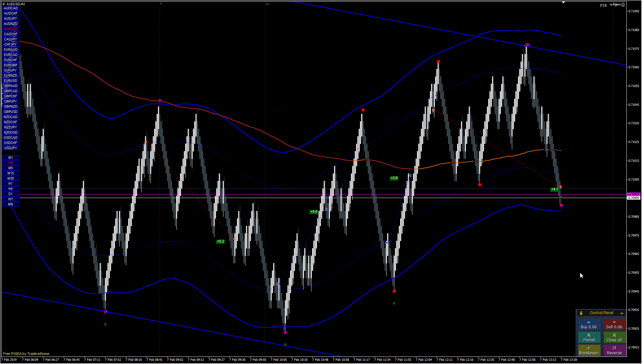Select the highlighted M2 timeframe
Screen dimensions: 642x364
[11, 163]
